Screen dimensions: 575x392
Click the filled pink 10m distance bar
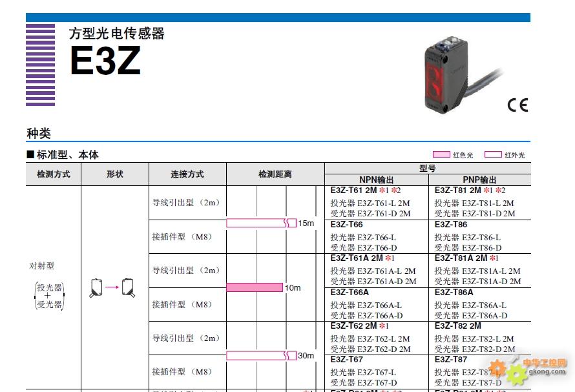tap(255, 287)
